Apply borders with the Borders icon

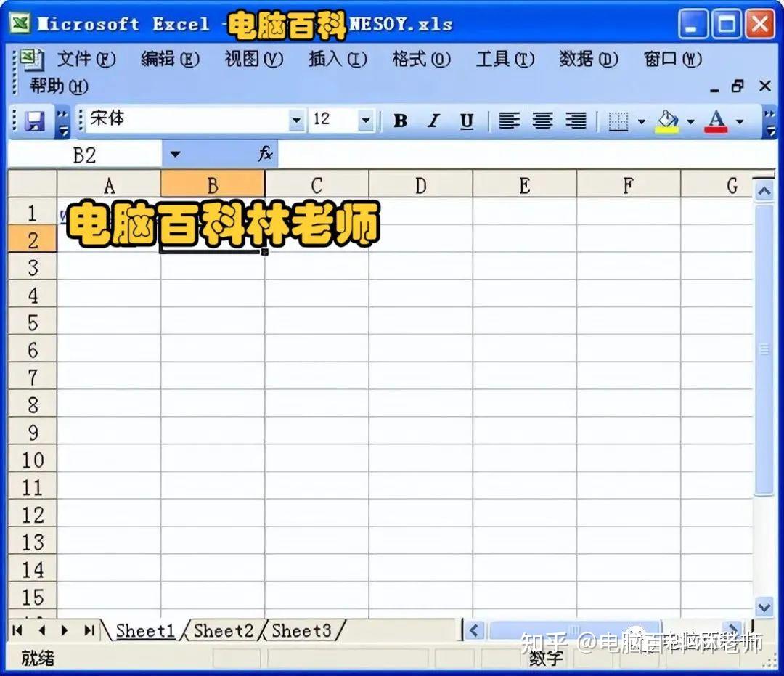(618, 121)
